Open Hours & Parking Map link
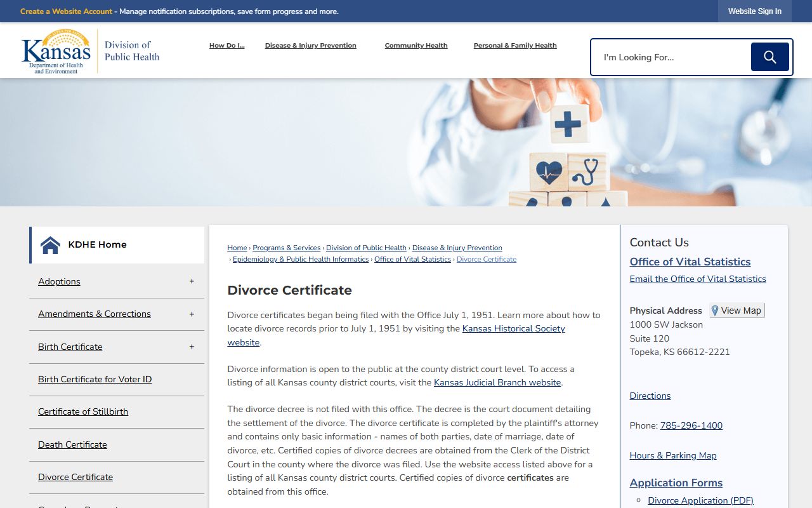The height and width of the screenshot is (508, 812). pyautogui.click(x=673, y=455)
